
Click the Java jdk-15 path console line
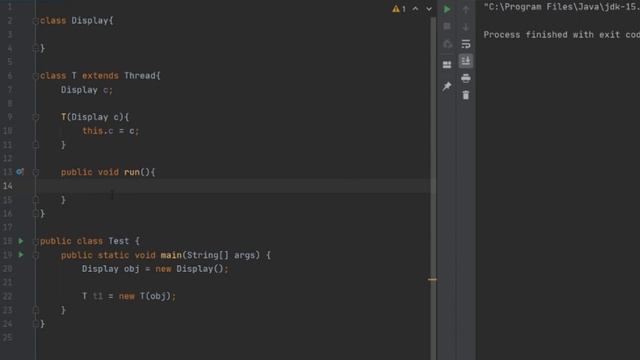[562, 7]
